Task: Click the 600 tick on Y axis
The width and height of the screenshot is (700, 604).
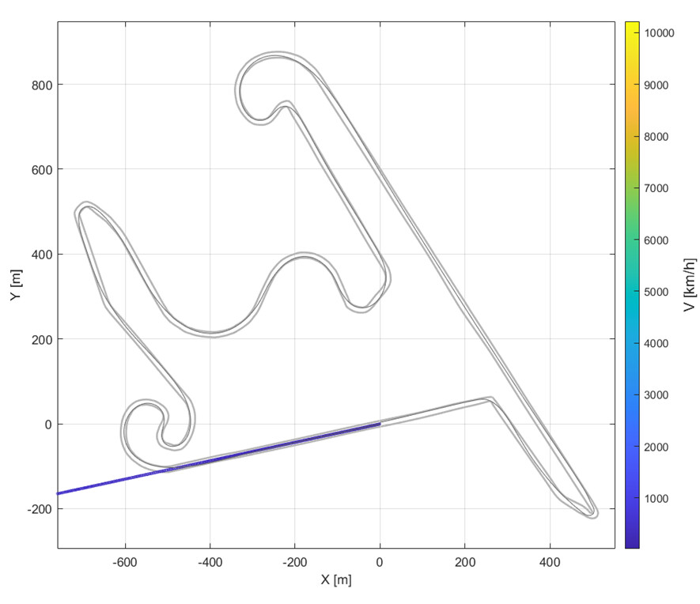Action: point(41,169)
